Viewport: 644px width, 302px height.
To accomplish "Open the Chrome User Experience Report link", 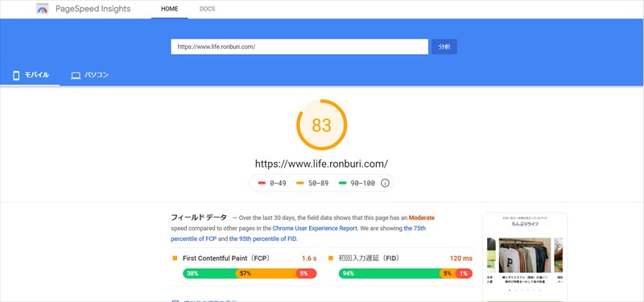I will [315, 228].
